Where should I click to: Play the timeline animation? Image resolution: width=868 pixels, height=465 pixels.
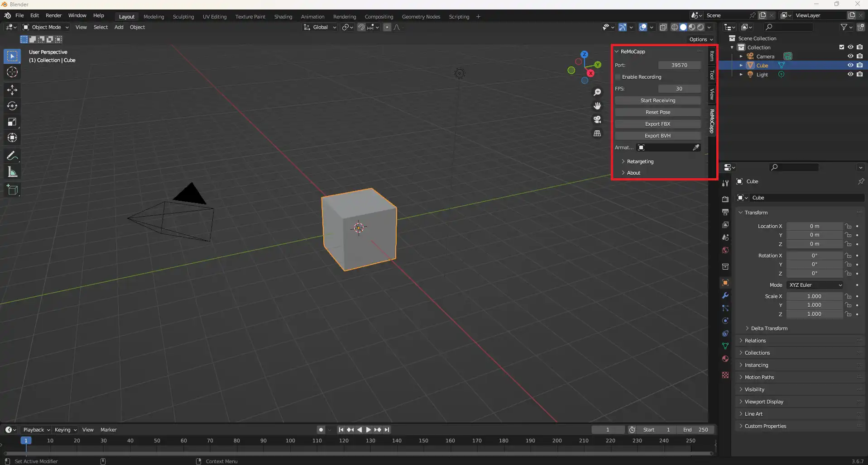(x=369, y=430)
